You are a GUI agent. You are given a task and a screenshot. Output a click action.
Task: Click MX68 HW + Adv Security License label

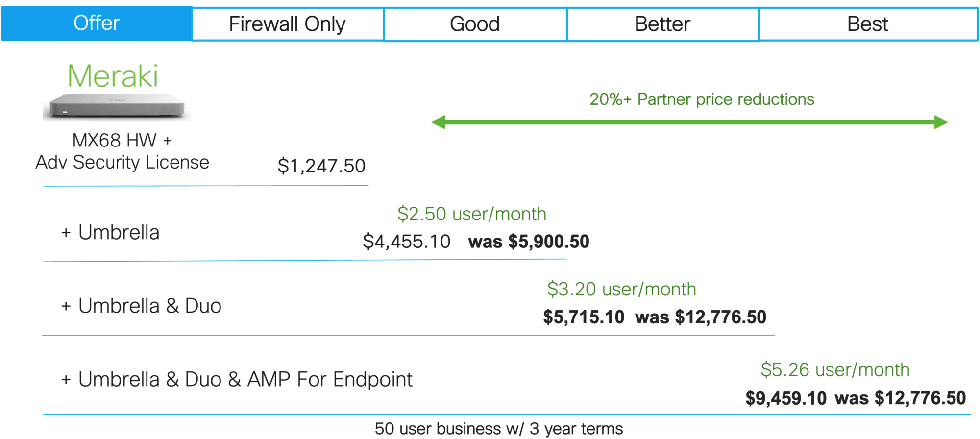point(122,151)
